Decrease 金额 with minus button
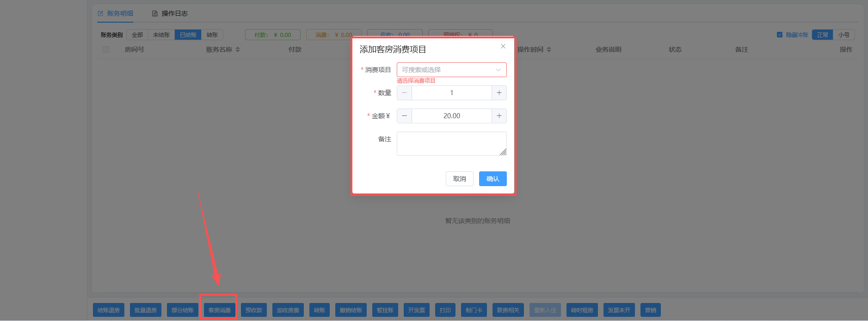 click(x=405, y=116)
